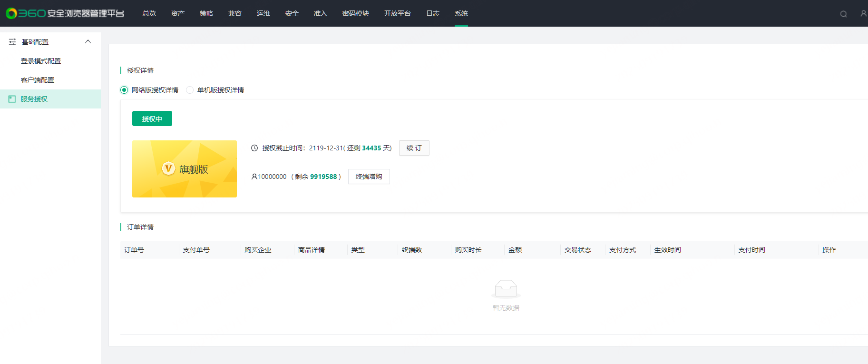Switch to the 日志 menu tab

(432, 13)
